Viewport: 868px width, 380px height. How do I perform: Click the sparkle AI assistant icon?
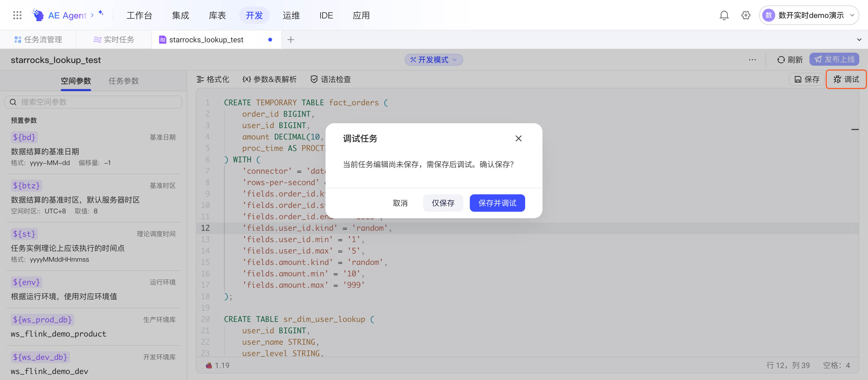coord(101,13)
